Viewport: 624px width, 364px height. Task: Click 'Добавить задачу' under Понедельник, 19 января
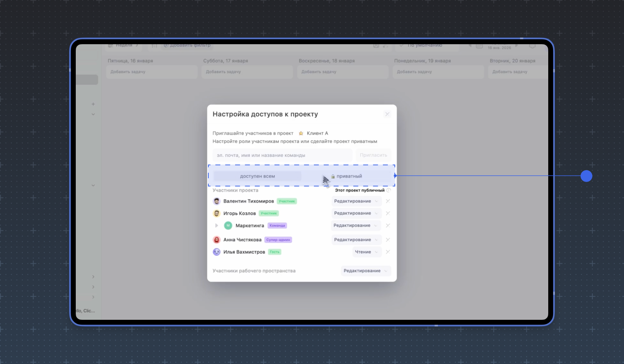[438, 72]
